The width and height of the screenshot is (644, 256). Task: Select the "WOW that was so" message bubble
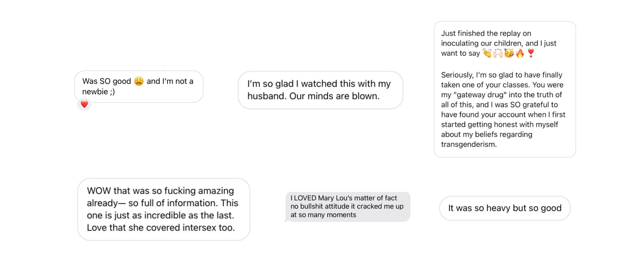pyautogui.click(x=164, y=209)
